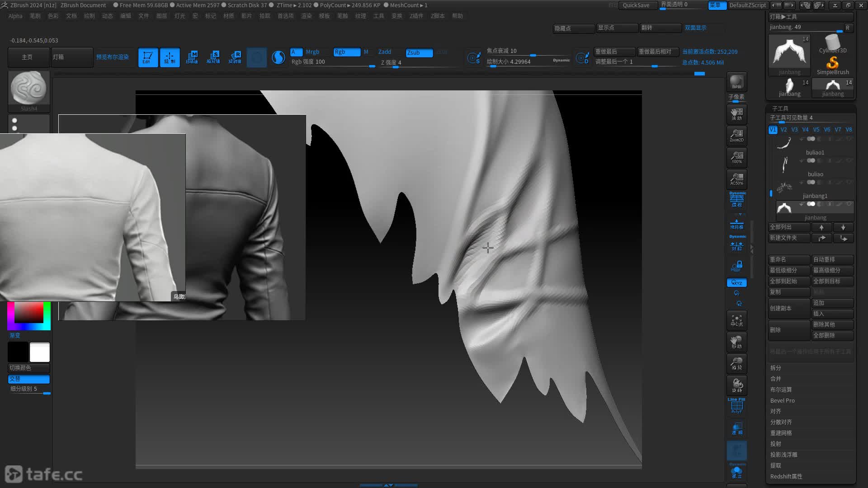Click the sculptris pro sphere icon
868x488 pixels.
278,57
